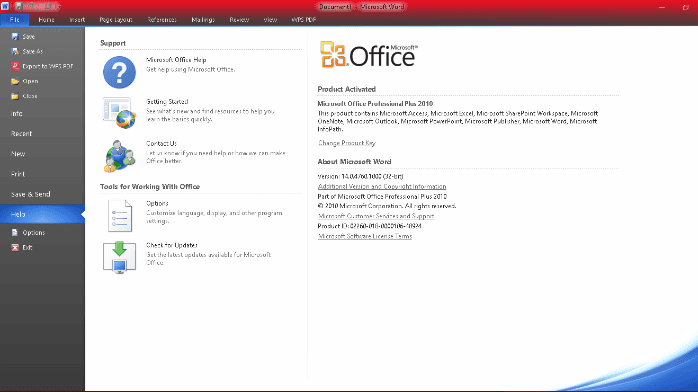Click the Options page icon in sidebar
This screenshot has width=698, height=392.
tap(15, 232)
